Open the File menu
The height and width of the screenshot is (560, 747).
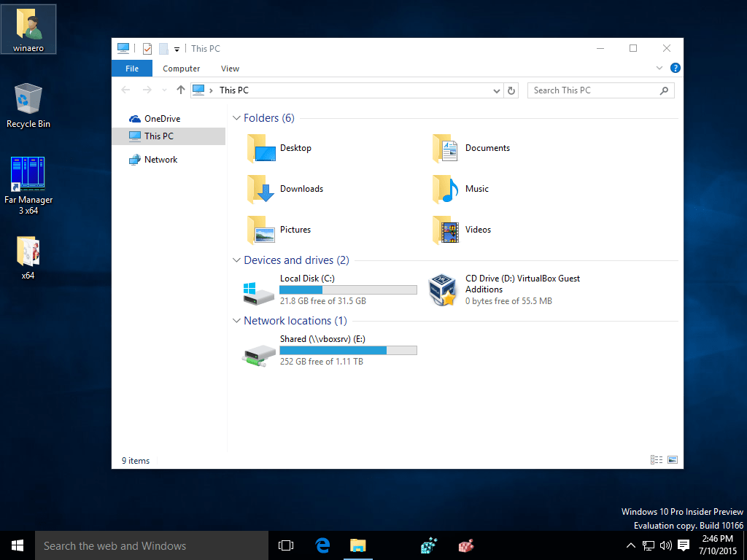pos(131,68)
